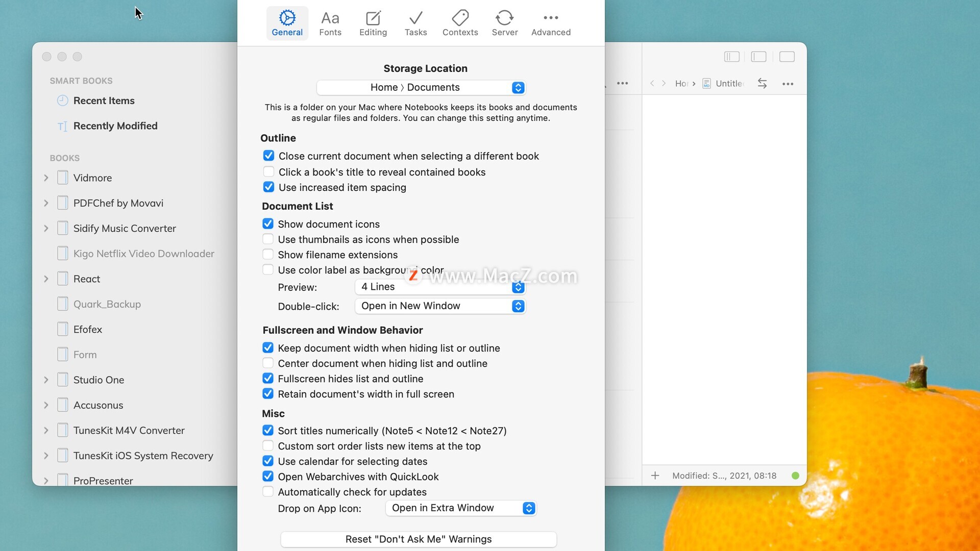Expand the Vidmore book
This screenshot has height=551, width=980.
click(46, 178)
